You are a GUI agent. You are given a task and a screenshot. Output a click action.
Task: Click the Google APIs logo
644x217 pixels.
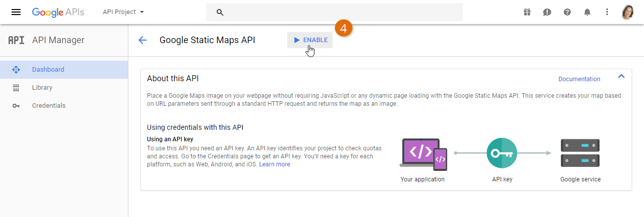[58, 12]
